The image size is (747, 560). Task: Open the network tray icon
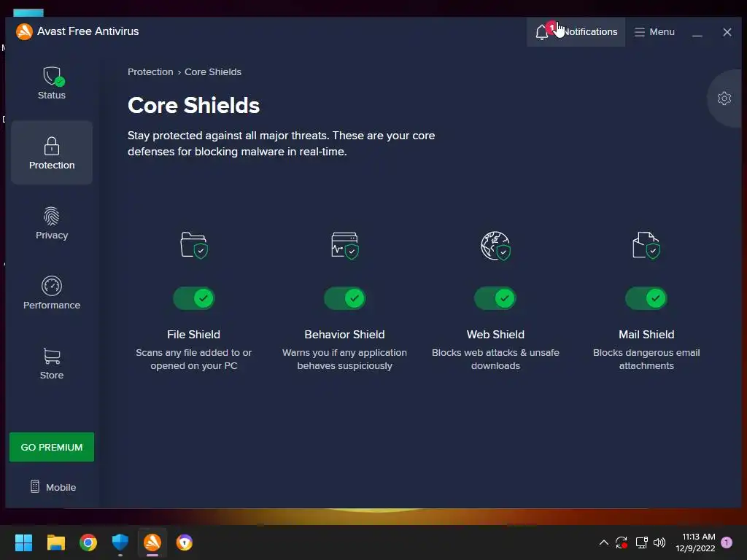(641, 542)
